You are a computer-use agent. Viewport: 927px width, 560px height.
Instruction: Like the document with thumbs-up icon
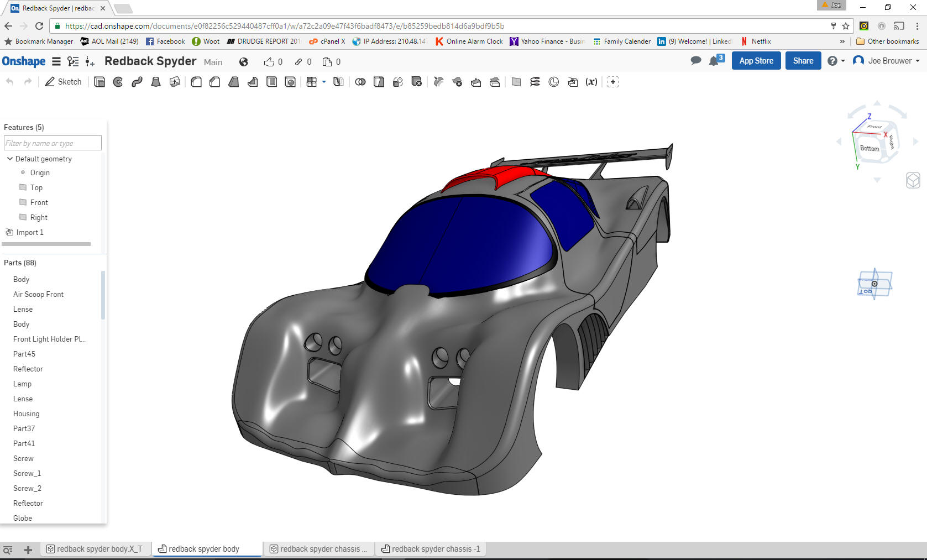click(x=269, y=62)
